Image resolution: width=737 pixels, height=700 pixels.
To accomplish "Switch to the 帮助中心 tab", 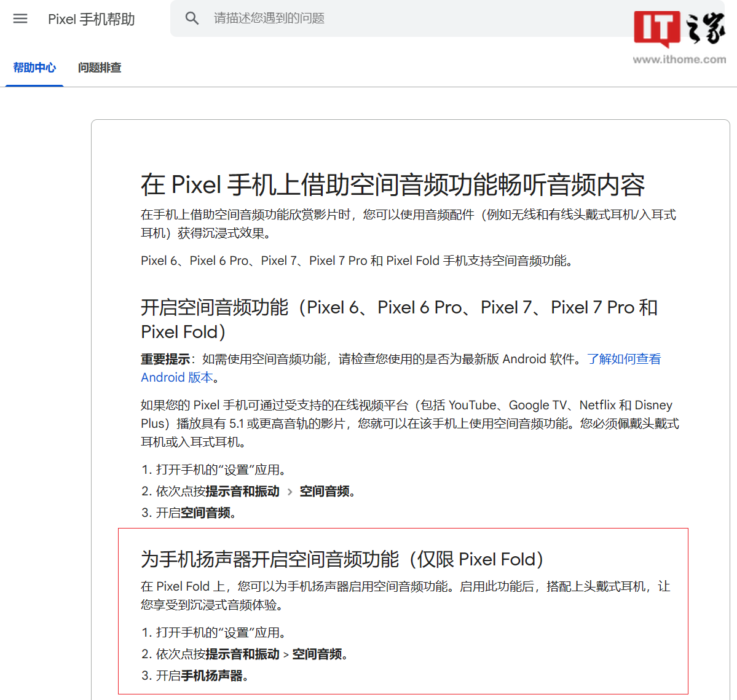I will pyautogui.click(x=34, y=68).
